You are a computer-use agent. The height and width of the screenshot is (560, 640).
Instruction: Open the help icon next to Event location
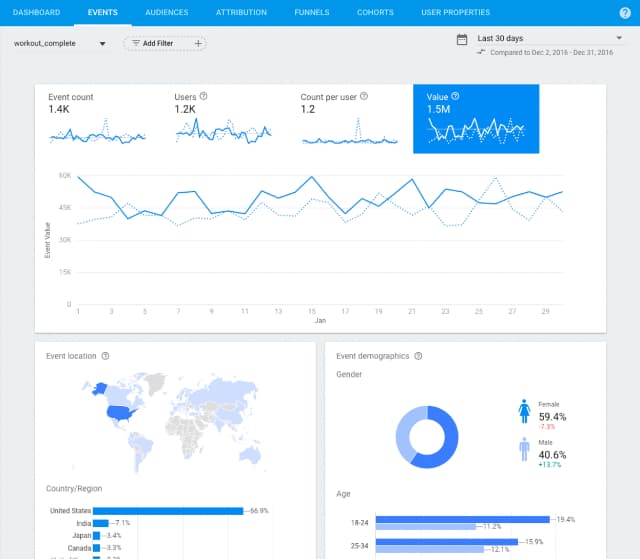point(105,356)
